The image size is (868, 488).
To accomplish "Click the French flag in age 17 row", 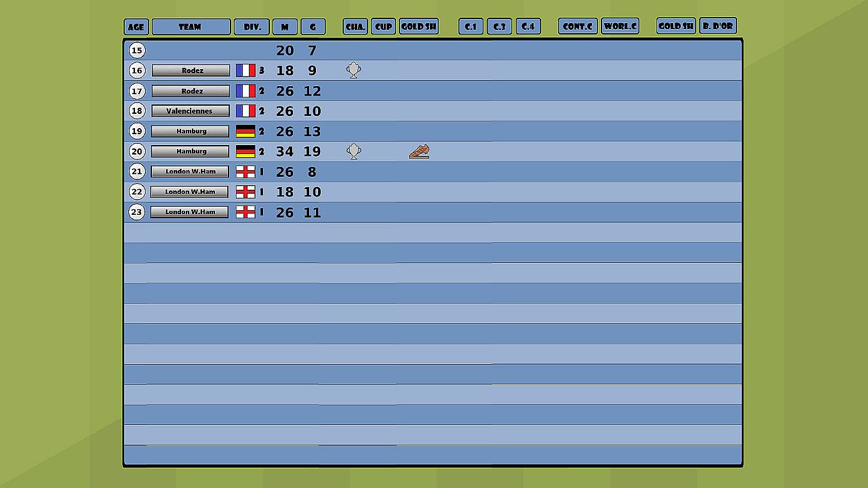I will (245, 91).
